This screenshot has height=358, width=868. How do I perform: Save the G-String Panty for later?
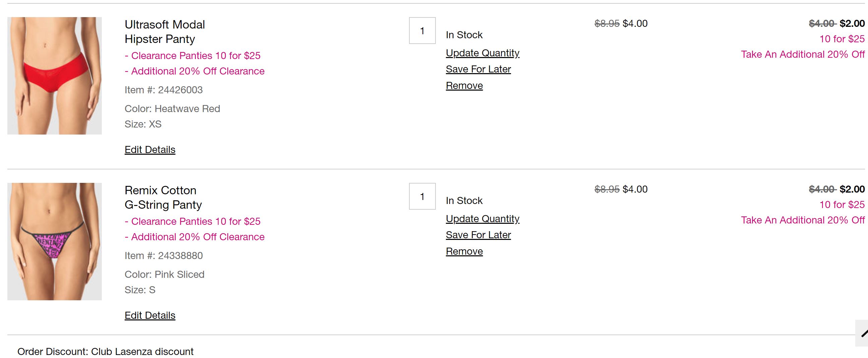[478, 235]
